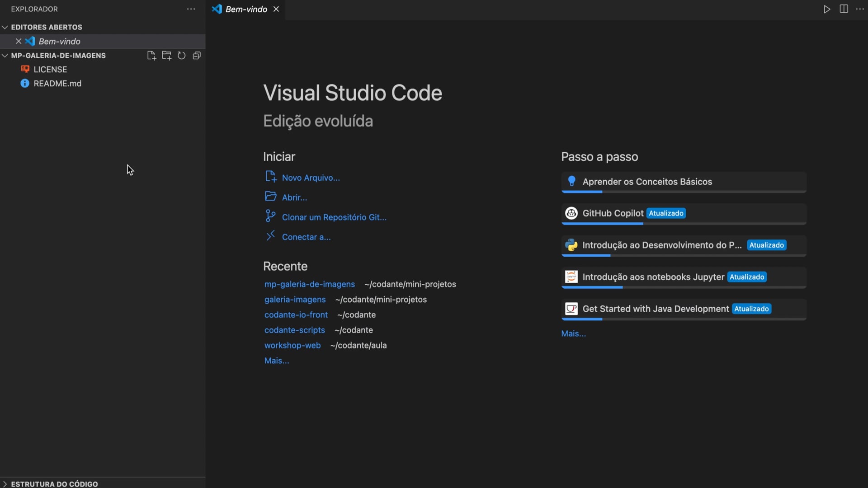The image size is (868, 488).
Task: Click the New Folder icon in explorer header
Action: pos(166,56)
